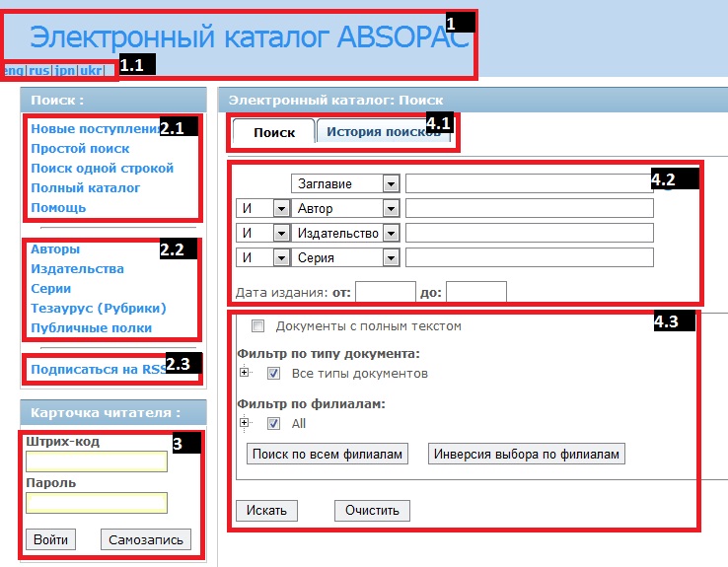Click Поиск по всем филиалам button
The image size is (728, 567).
point(326,454)
